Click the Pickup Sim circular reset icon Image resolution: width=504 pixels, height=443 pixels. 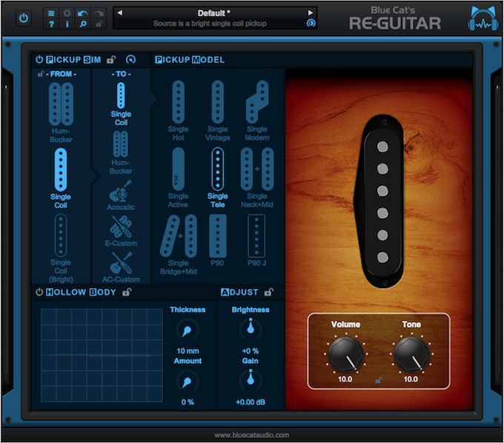coord(131,59)
